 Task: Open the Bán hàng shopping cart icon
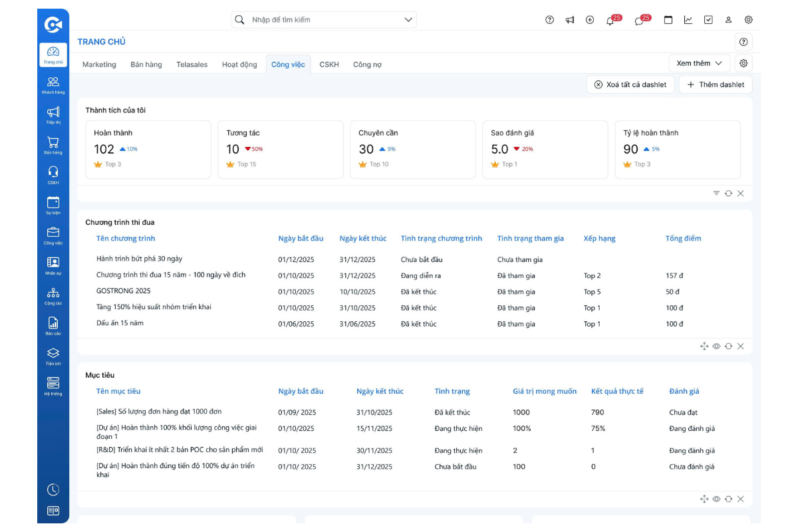(53, 145)
